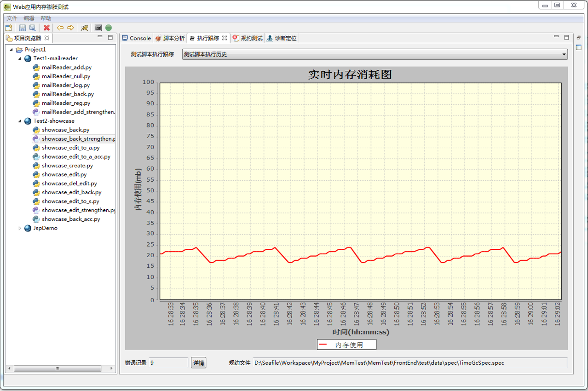Maximize the 项目浏览器 panel
The width and height of the screenshot is (588, 391).
pyautogui.click(x=110, y=38)
